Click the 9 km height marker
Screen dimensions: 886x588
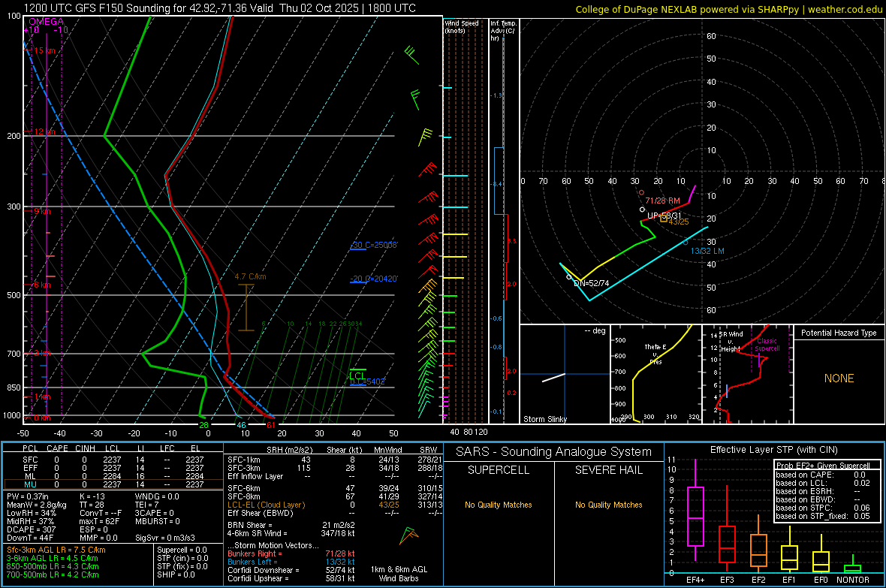[x=42, y=212]
